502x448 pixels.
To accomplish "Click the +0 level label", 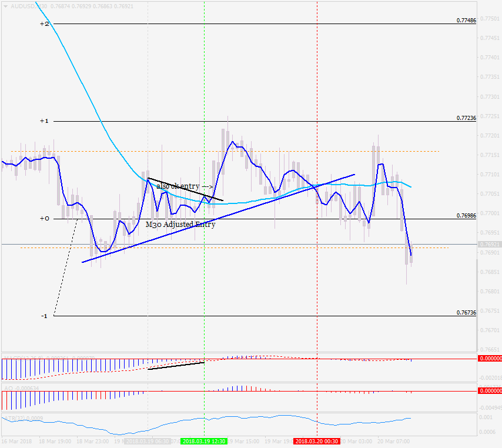I will pos(44,219).
